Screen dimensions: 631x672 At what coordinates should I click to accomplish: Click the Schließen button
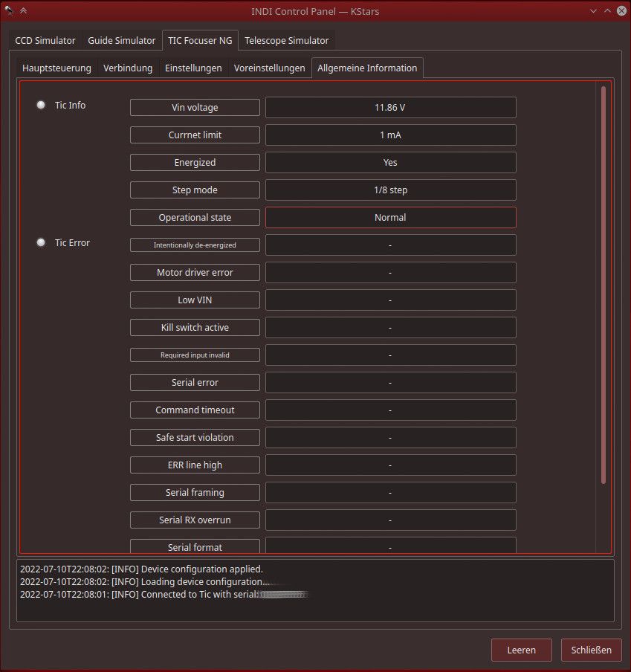(x=591, y=650)
